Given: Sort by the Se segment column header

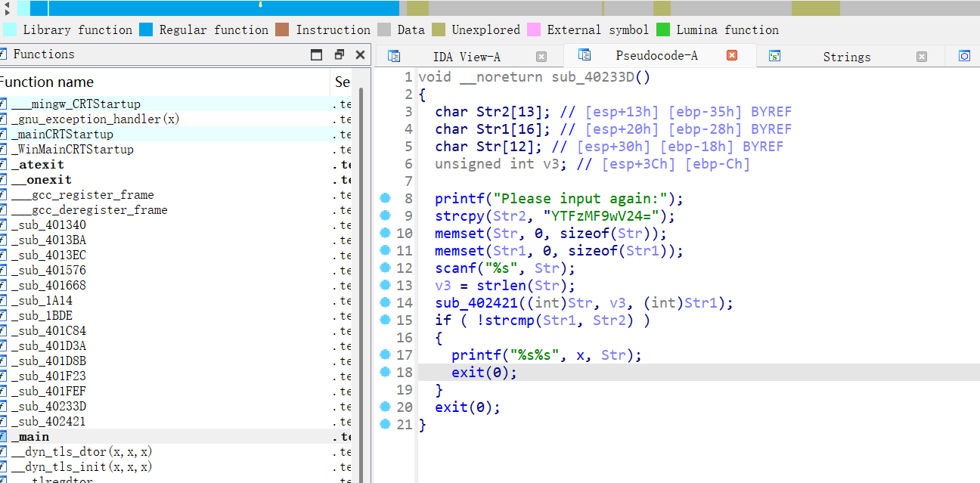Looking at the screenshot, I should [342, 82].
